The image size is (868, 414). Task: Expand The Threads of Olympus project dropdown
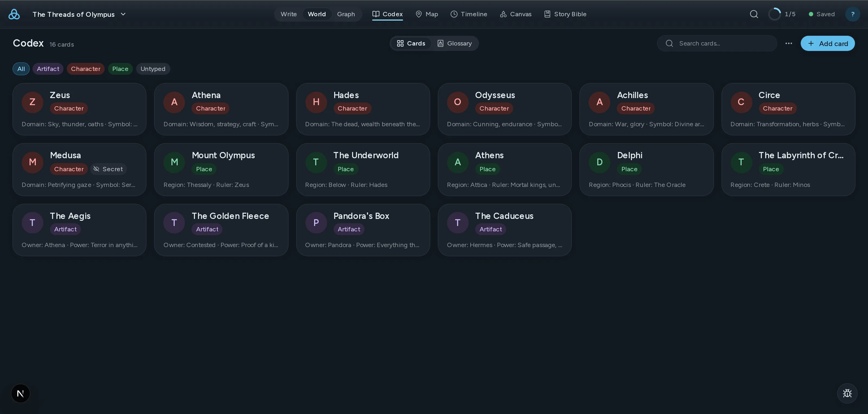[79, 14]
